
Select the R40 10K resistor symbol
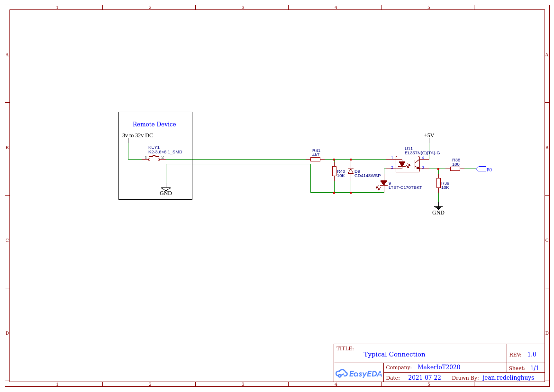[x=334, y=171]
